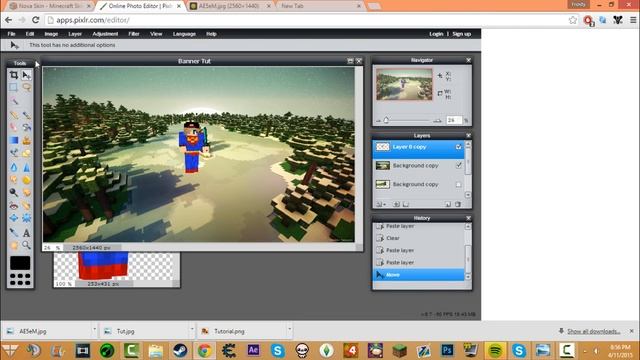The height and width of the screenshot is (360, 640).
Task: Select the Red Eye Reduction tool
Action: tap(13, 205)
